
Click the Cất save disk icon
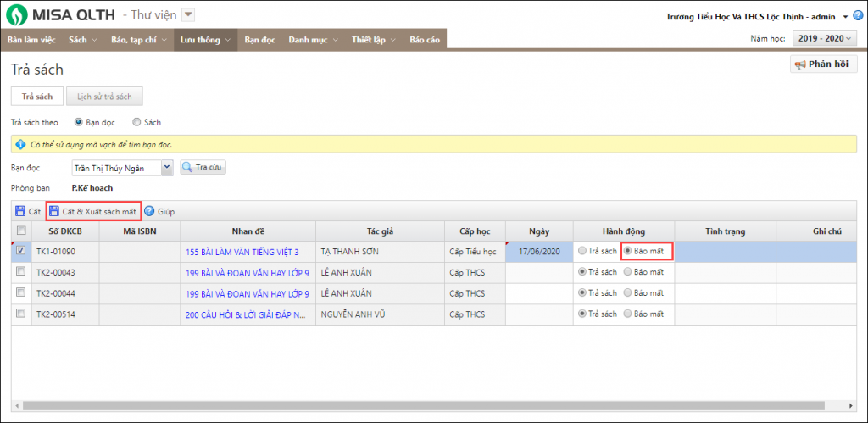(20, 211)
